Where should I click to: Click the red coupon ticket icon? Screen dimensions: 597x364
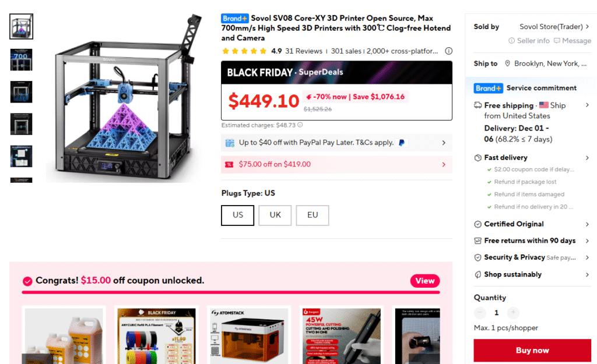coord(229,164)
